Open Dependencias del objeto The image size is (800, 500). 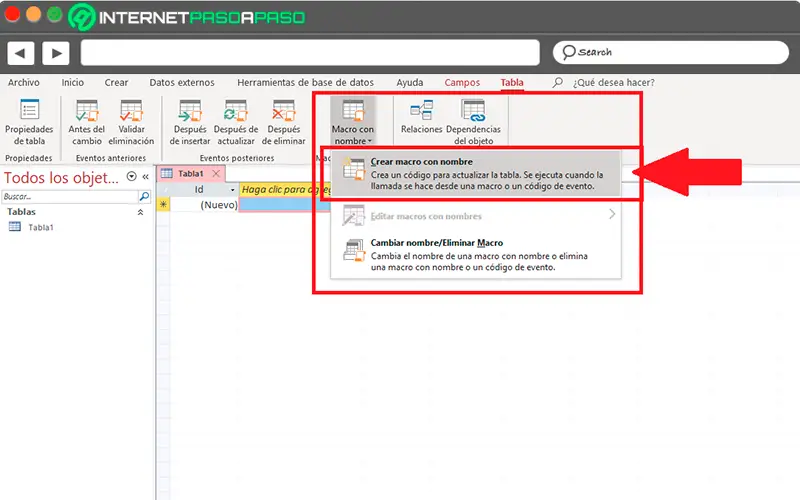click(x=473, y=122)
